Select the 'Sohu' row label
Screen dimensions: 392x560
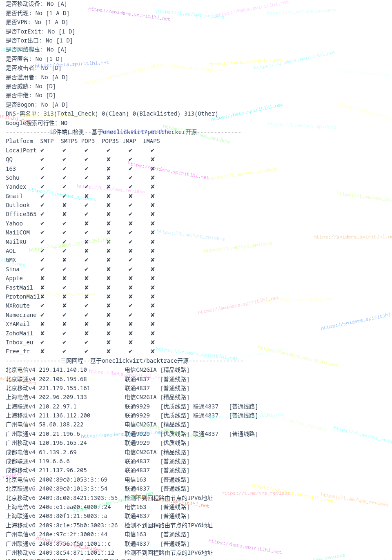pos(13,178)
